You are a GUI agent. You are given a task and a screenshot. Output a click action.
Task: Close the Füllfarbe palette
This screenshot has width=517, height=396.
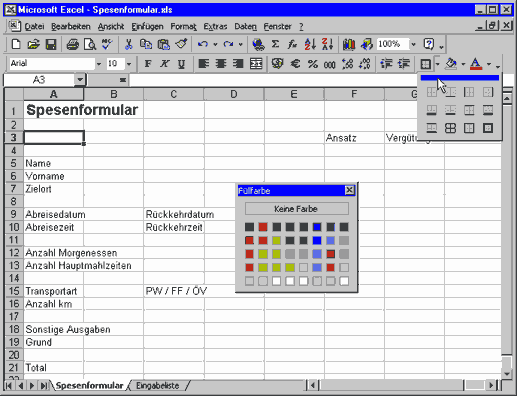(x=349, y=190)
